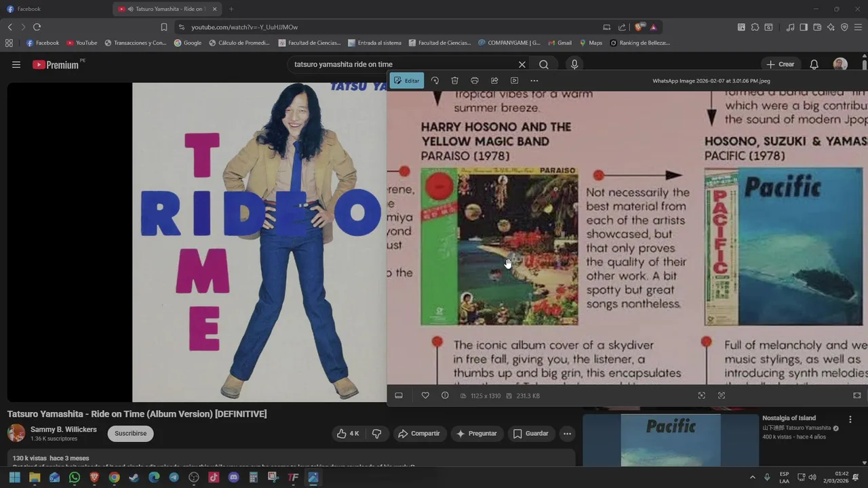Open Brave Shields lion icon
The width and height of the screenshot is (868, 488).
tap(639, 27)
